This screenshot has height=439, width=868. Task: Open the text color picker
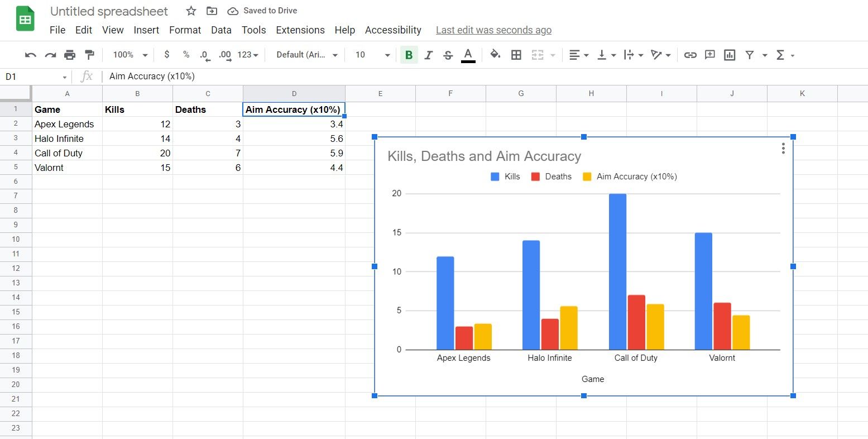(468, 55)
